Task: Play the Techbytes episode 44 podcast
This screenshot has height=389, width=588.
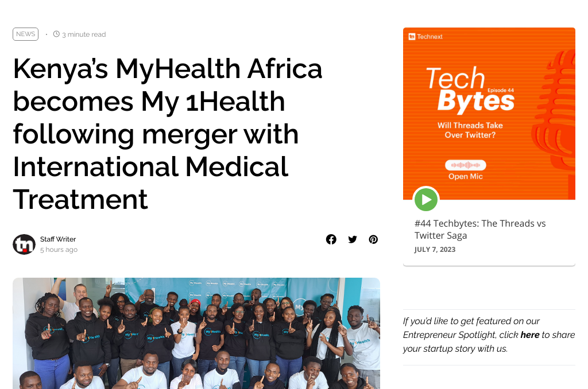Action: (x=426, y=200)
